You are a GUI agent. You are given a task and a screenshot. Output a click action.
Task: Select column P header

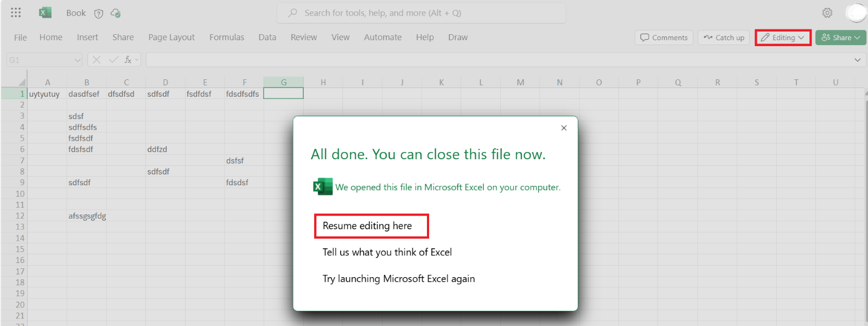click(x=639, y=83)
